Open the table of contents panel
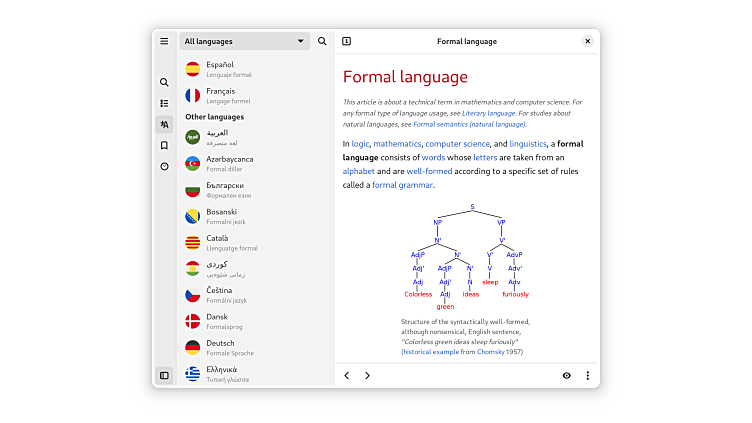Screen dimensions: 752x423 (164, 103)
